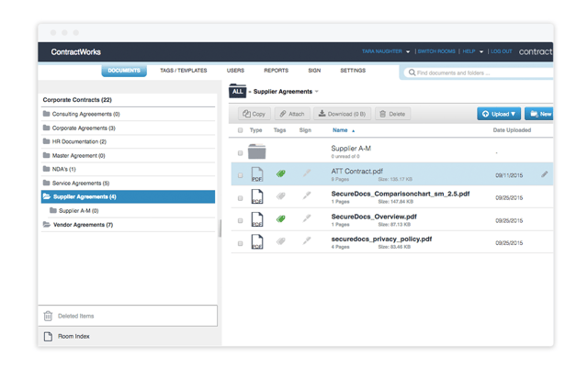588x379 pixels.
Task: Open the Help dropdown menu
Action: click(x=472, y=51)
